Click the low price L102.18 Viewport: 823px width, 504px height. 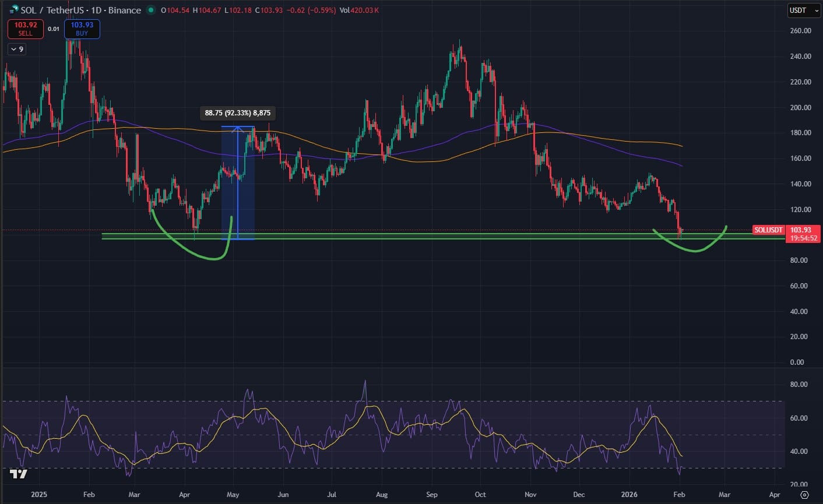(238, 10)
